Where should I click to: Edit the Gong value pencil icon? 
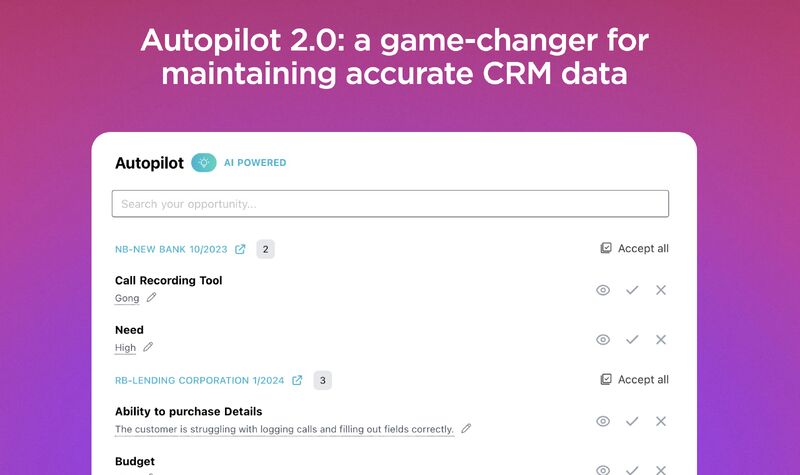coord(152,297)
